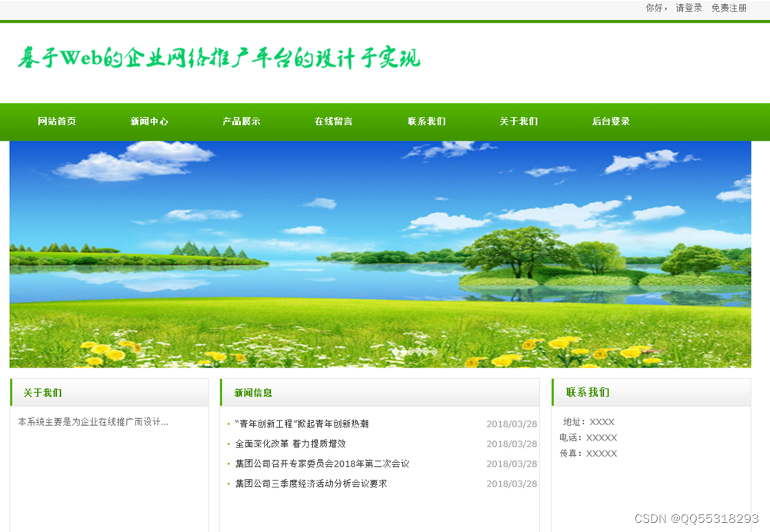Open the 后台登录 navigation item
Image resolution: width=770 pixels, height=532 pixels.
point(611,121)
